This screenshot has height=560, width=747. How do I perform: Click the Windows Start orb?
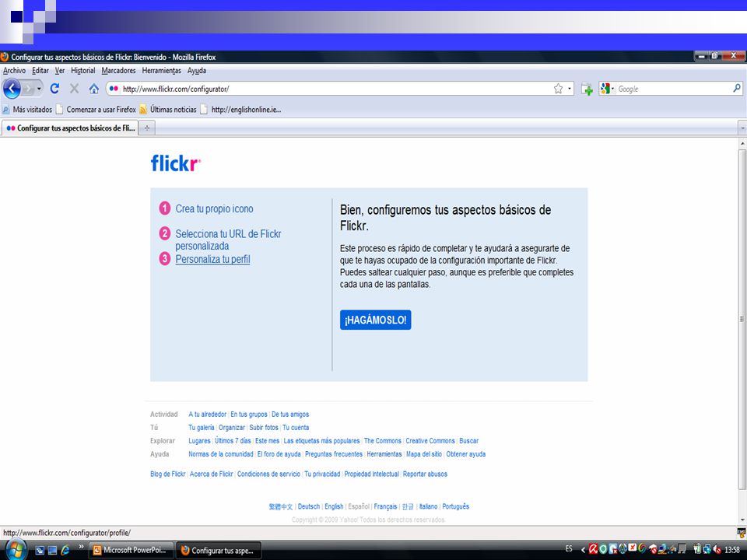[x=16, y=550]
